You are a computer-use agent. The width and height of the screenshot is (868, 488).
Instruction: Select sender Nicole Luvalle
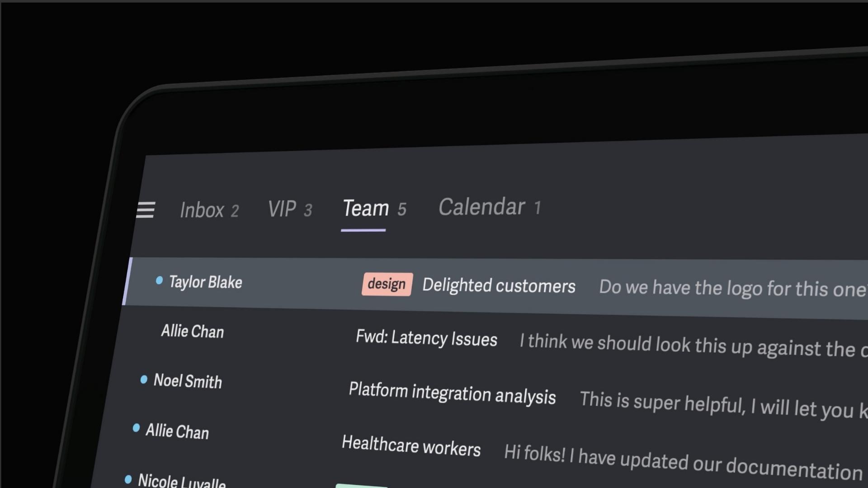tap(181, 481)
